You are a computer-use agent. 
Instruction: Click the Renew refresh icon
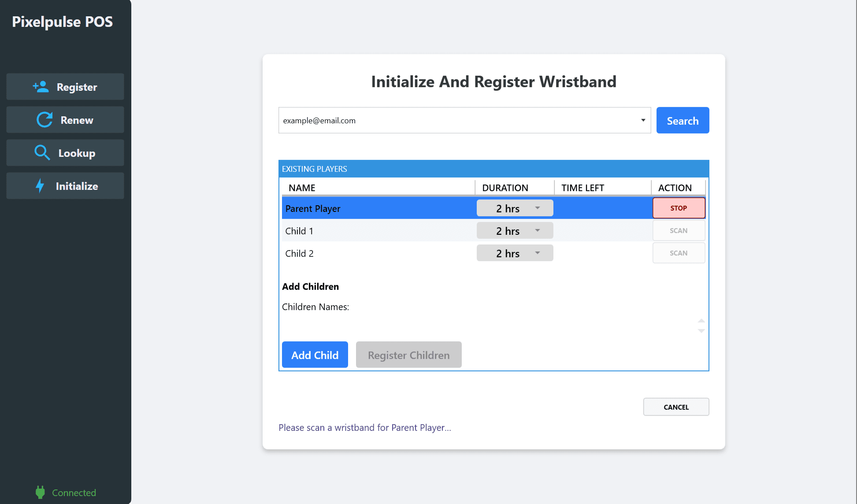[x=44, y=119]
